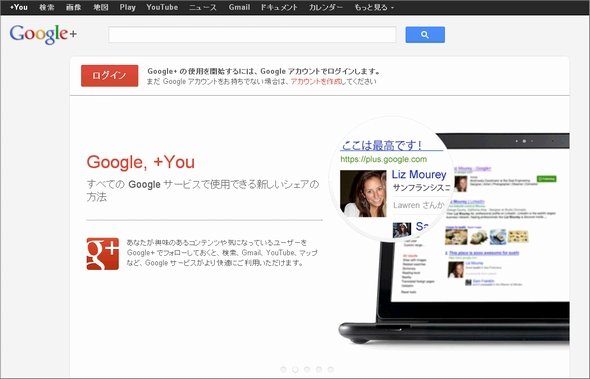The image size is (590, 379).
Task: Open 画像 in the top bar
Action: 73,7
